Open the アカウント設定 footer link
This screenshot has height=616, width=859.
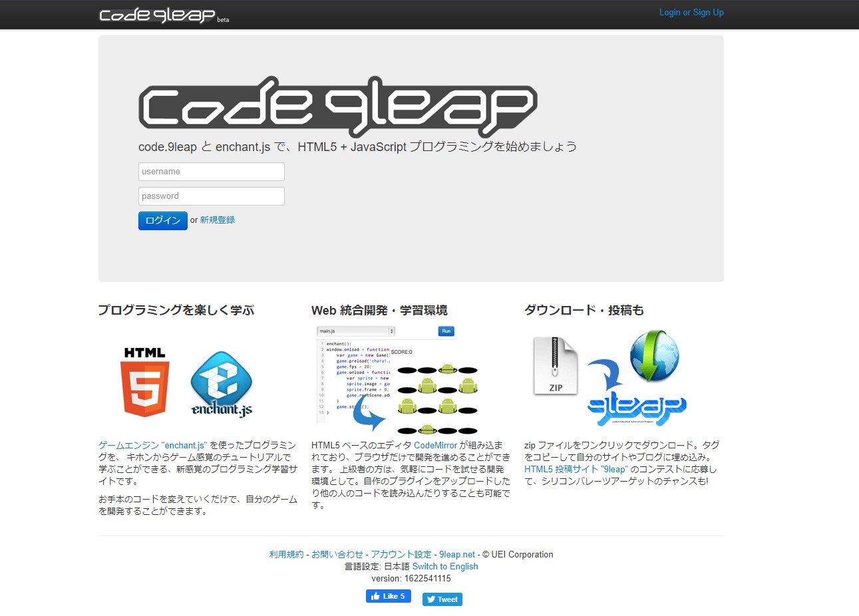(401, 554)
